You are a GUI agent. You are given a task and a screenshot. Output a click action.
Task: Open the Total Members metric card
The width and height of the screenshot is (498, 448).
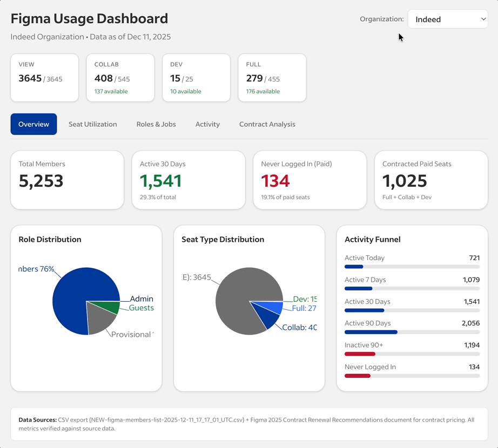[67, 180]
